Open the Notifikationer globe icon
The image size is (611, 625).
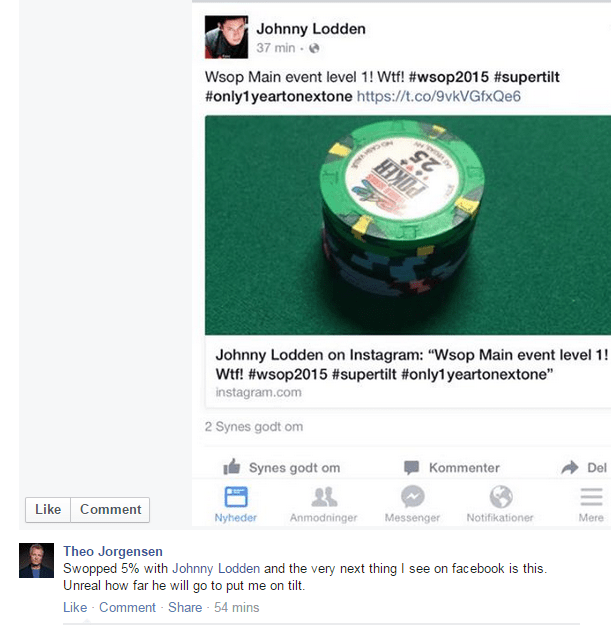point(501,497)
